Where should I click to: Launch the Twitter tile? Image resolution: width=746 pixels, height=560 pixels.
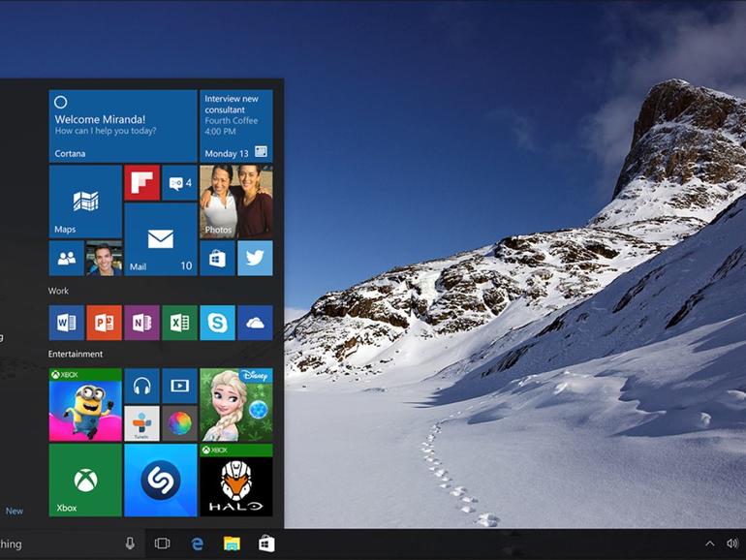pyautogui.click(x=255, y=258)
